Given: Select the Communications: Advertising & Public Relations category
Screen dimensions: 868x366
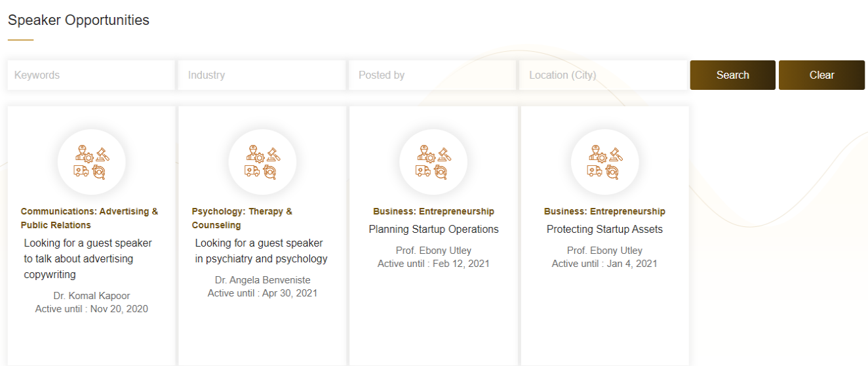Looking at the screenshot, I should 89,218.
